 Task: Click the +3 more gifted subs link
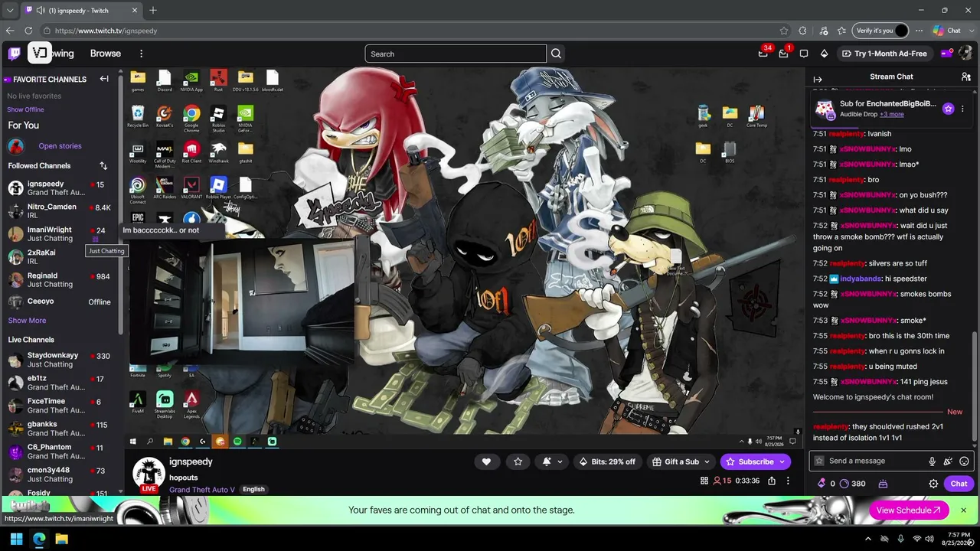click(x=891, y=115)
